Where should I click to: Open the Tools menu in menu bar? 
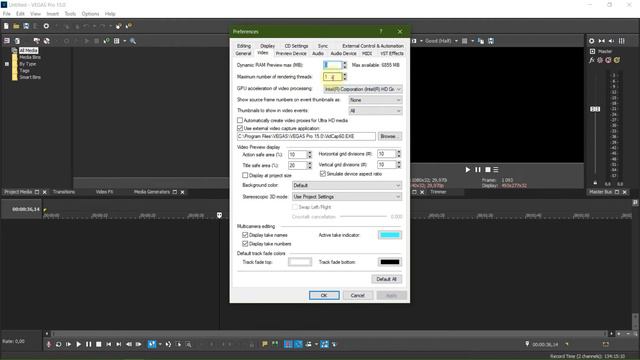70,13
